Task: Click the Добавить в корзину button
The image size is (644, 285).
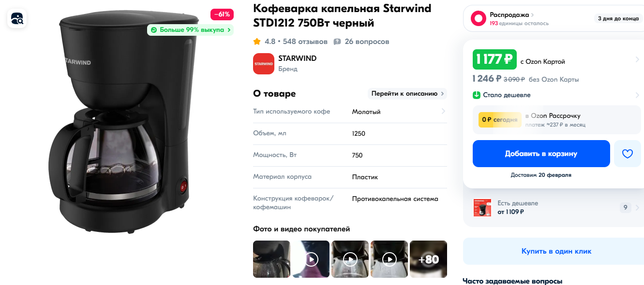Action: pyautogui.click(x=541, y=154)
